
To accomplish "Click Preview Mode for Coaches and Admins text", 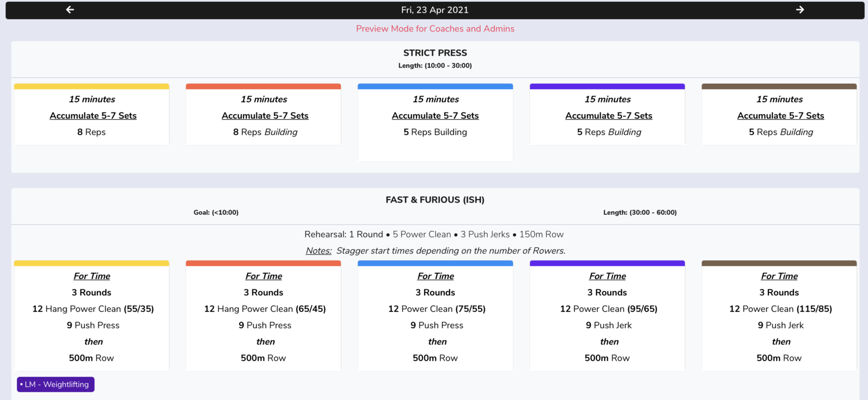I will pyautogui.click(x=435, y=28).
